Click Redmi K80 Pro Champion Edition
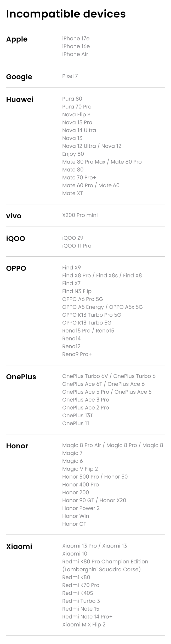The width and height of the screenshot is (171, 644). pos(105,562)
